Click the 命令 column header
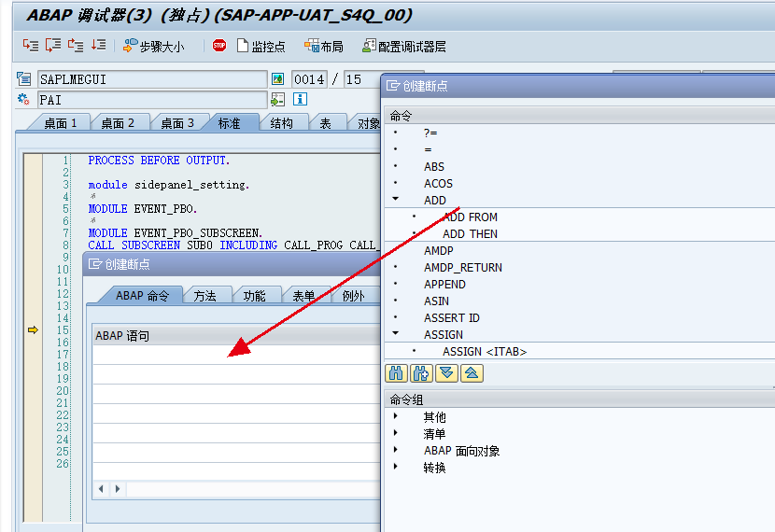This screenshot has height=532, width=775. 580,116
